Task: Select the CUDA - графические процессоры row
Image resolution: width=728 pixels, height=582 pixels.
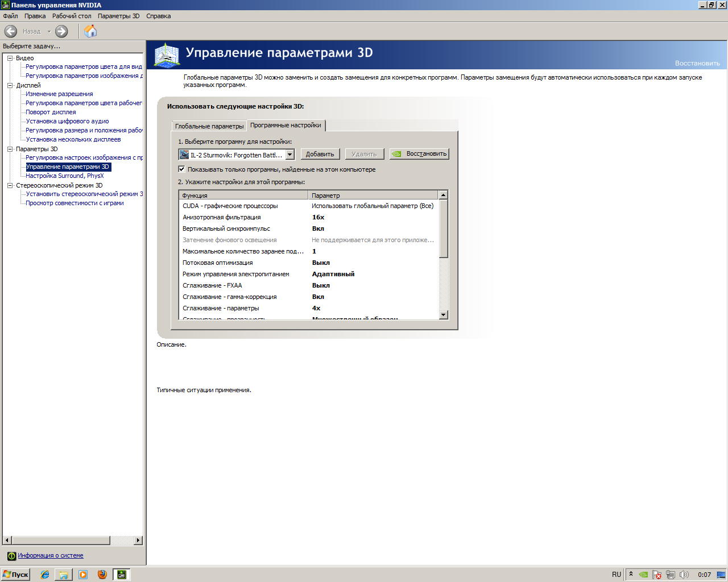Action: pos(309,206)
